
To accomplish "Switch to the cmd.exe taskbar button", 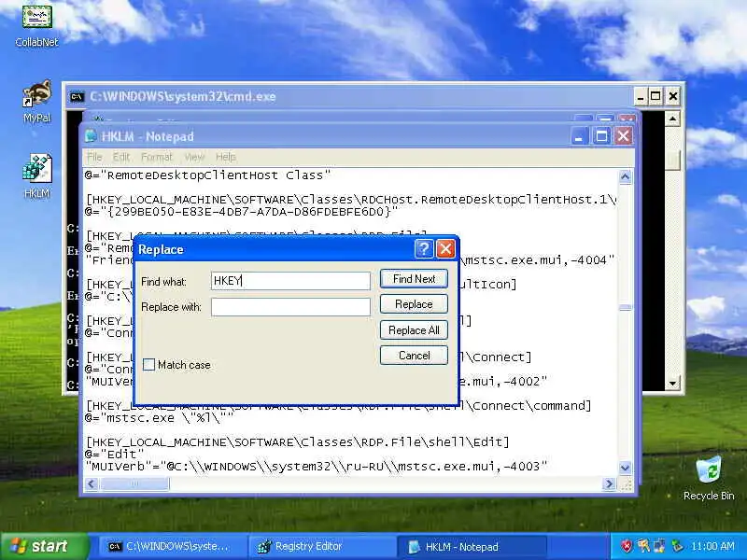I will tap(172, 547).
